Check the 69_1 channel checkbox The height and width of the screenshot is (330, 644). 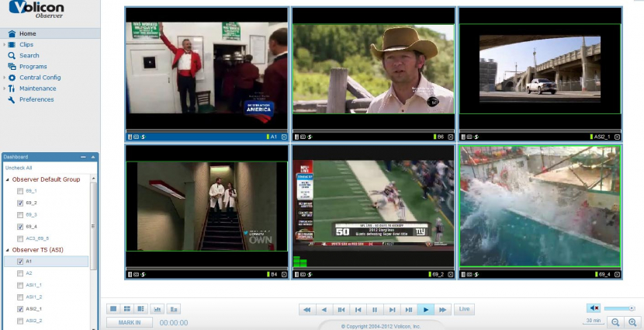20,191
